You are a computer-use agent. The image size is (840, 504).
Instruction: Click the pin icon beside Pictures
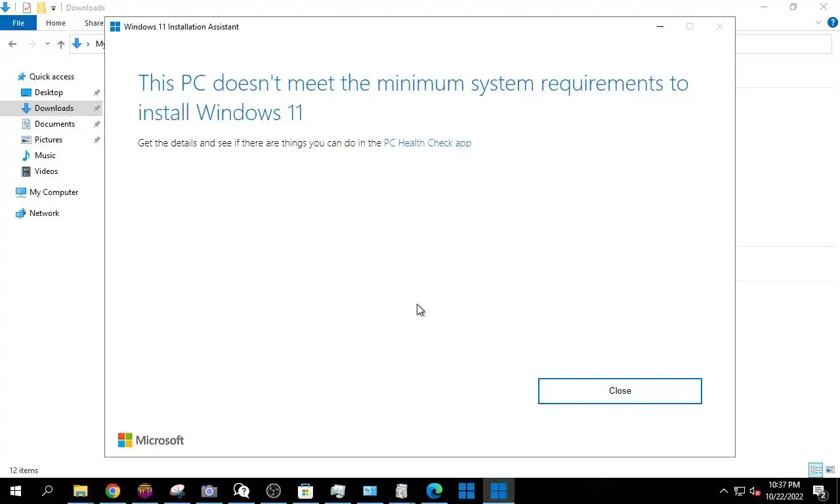(97, 140)
